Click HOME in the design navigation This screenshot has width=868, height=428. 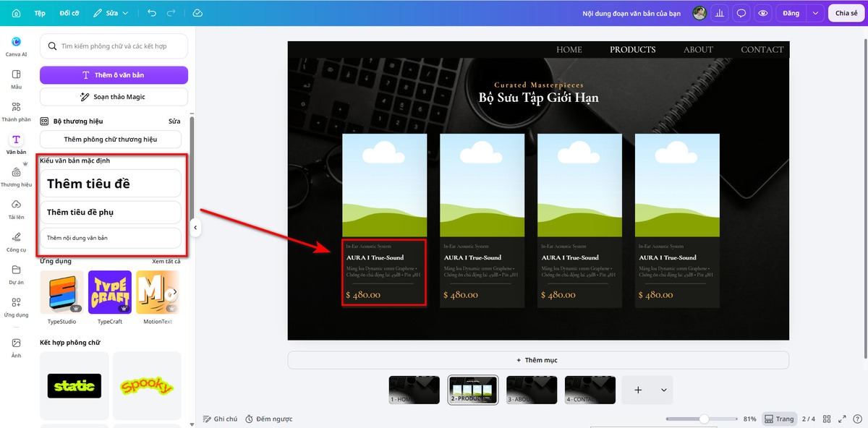(569, 50)
